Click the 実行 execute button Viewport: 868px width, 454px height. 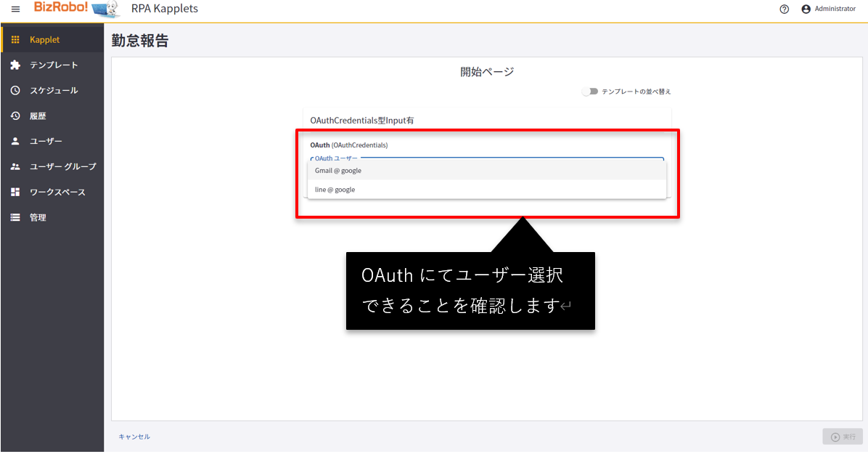842,437
